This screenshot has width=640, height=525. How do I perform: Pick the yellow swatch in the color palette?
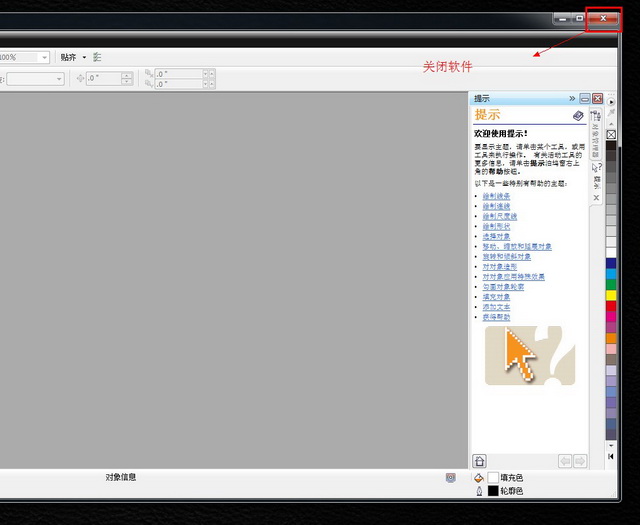pos(611,295)
